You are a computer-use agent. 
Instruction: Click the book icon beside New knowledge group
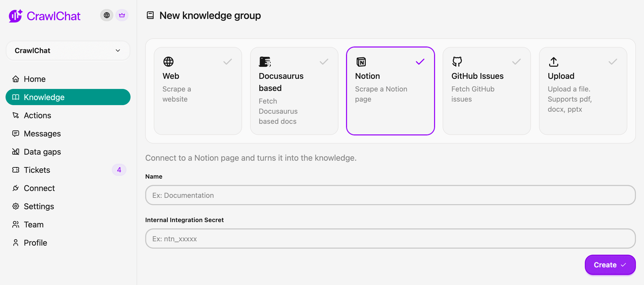(150, 15)
